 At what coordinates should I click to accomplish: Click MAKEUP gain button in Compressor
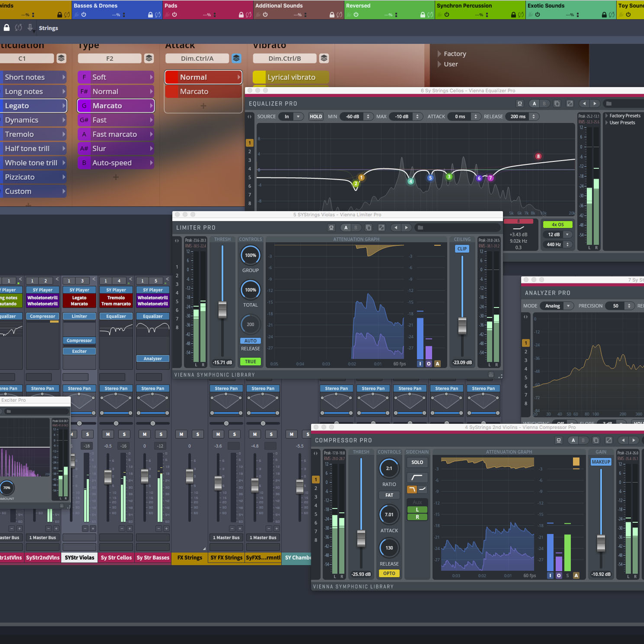pyautogui.click(x=601, y=462)
